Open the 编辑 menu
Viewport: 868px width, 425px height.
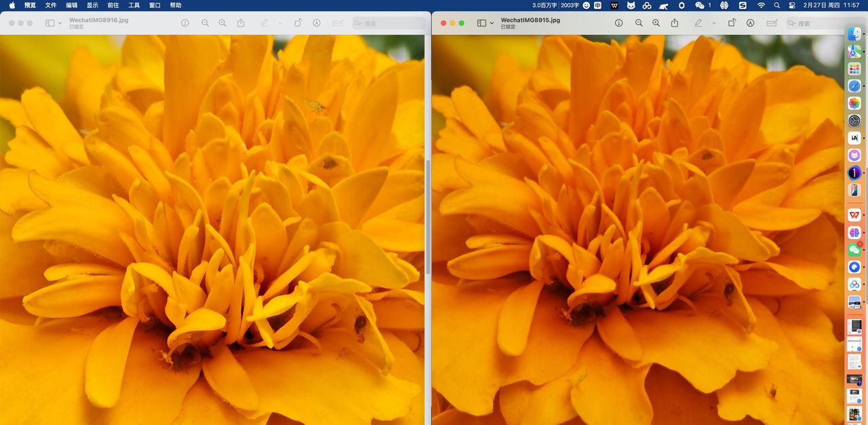pyautogui.click(x=72, y=5)
